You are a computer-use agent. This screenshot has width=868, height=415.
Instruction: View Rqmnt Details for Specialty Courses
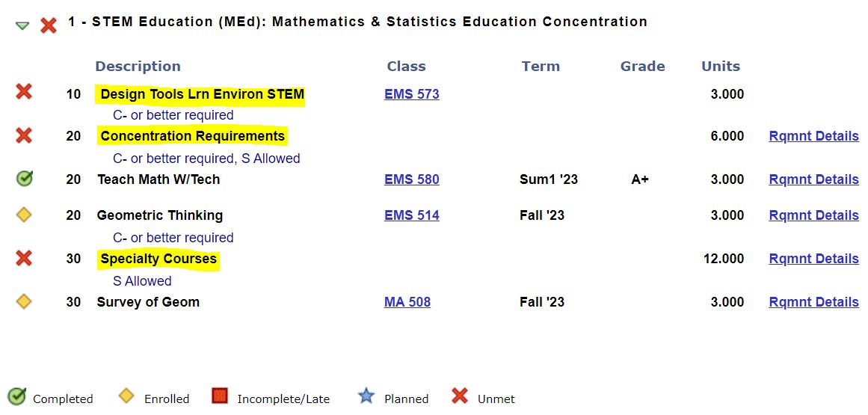813,259
